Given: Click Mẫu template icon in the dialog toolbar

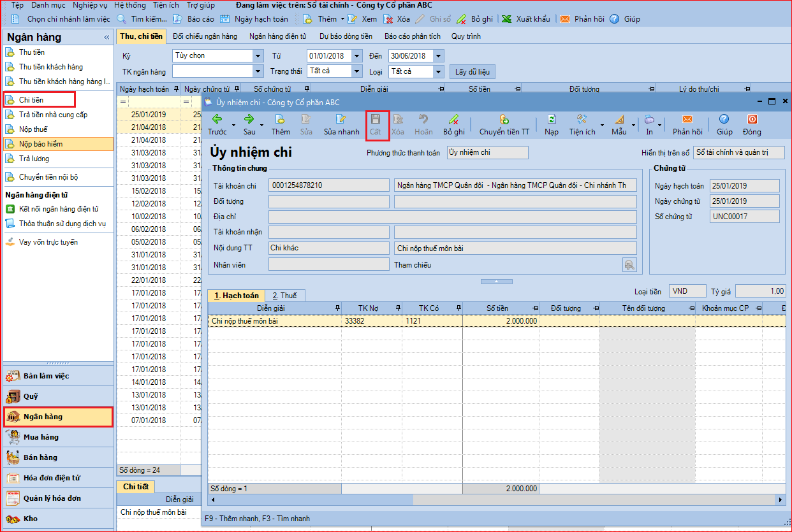Looking at the screenshot, I should [x=619, y=119].
